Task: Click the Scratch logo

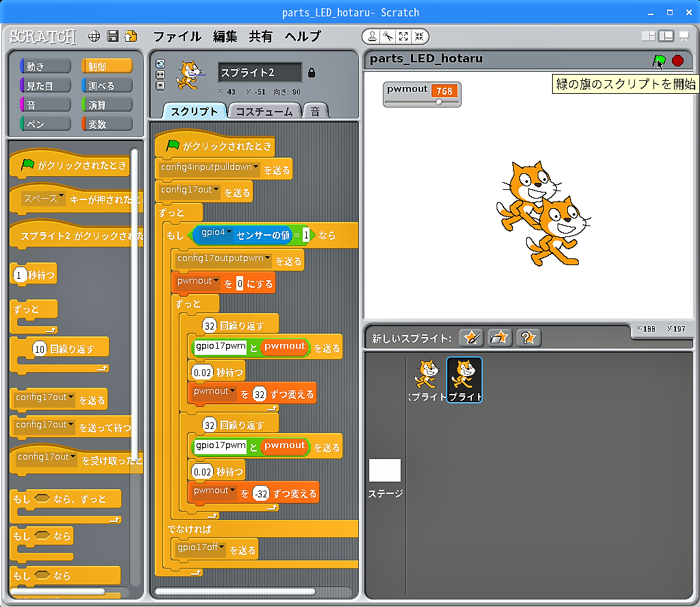Action: (43, 36)
